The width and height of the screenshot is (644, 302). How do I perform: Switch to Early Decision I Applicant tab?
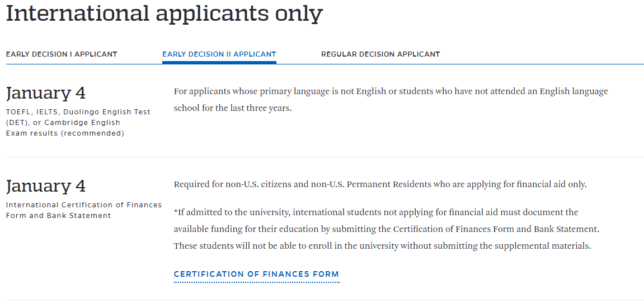(62, 54)
